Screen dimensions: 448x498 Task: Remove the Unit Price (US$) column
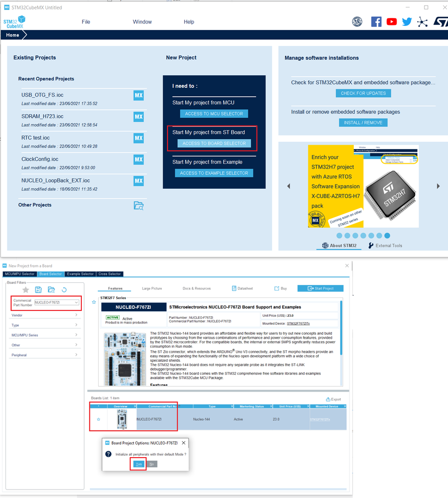click(308, 406)
